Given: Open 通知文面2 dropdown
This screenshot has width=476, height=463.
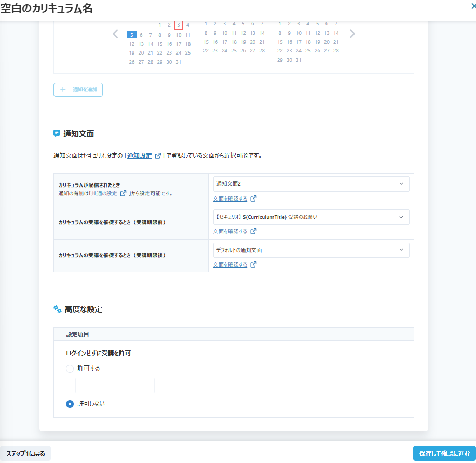Looking at the screenshot, I should [x=311, y=184].
